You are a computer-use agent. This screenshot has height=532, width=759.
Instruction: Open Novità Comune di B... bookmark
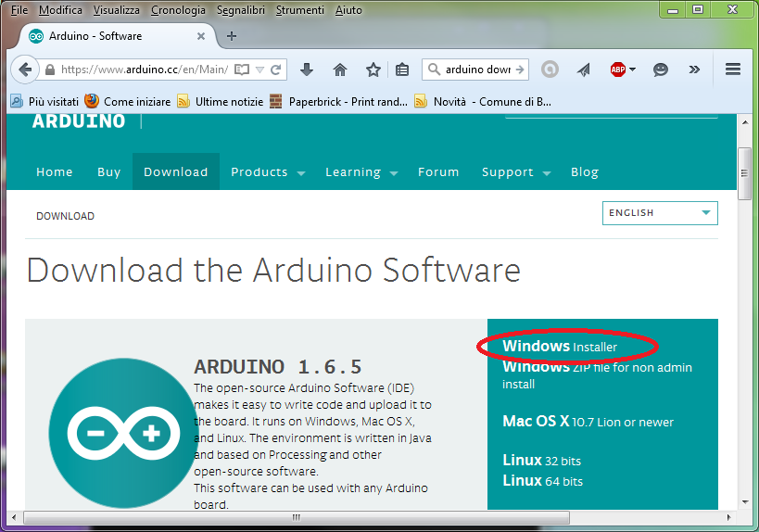[x=483, y=102]
